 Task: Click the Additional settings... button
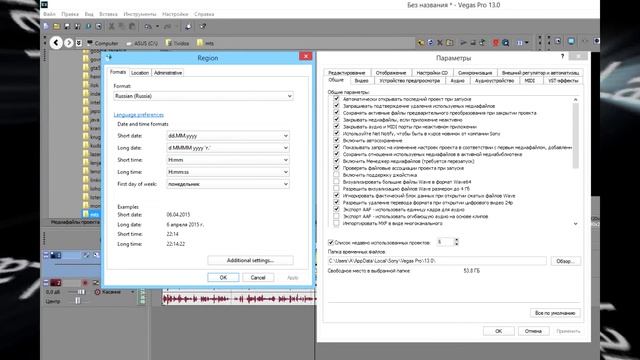click(x=250, y=260)
